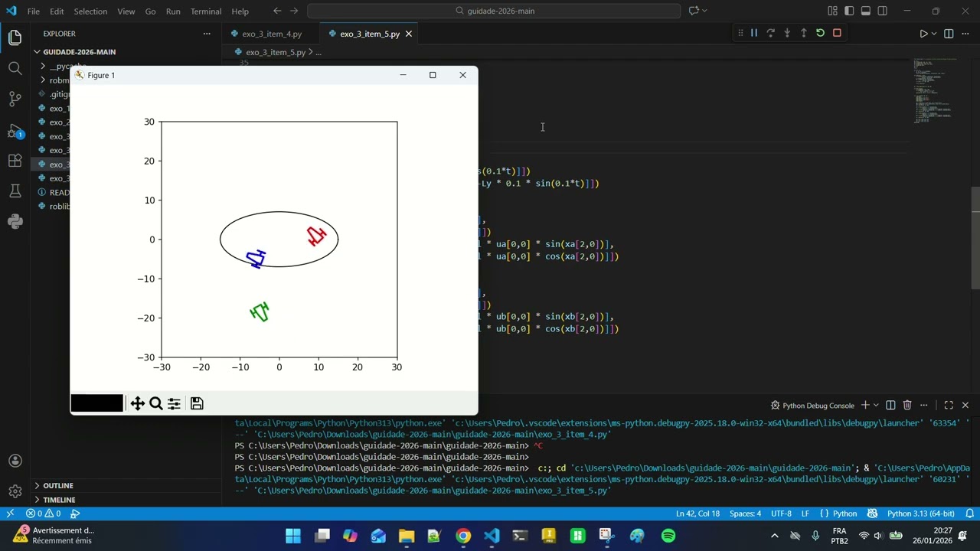Open Configure subplots sliders in Figure 1
This screenshot has height=551, width=980.
pyautogui.click(x=174, y=403)
